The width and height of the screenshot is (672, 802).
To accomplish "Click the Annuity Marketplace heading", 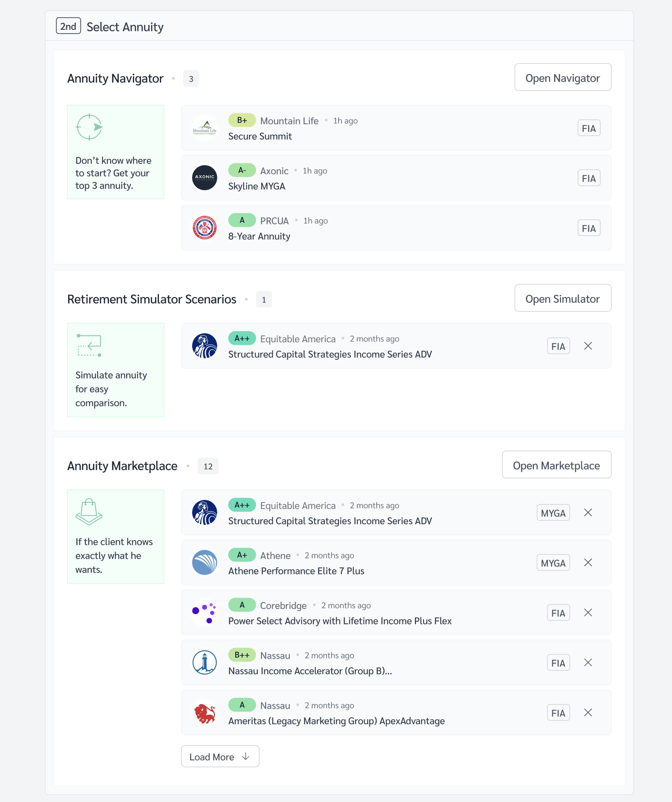I will point(122,466).
